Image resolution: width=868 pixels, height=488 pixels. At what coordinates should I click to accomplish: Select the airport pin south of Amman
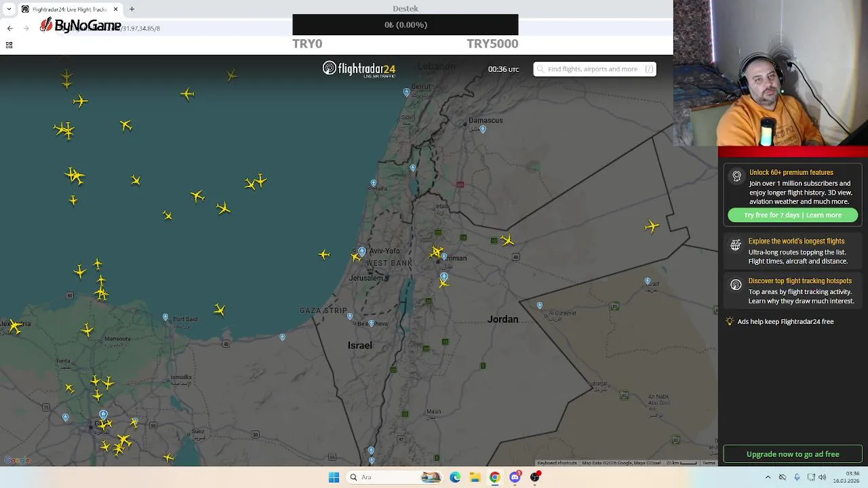tap(444, 277)
